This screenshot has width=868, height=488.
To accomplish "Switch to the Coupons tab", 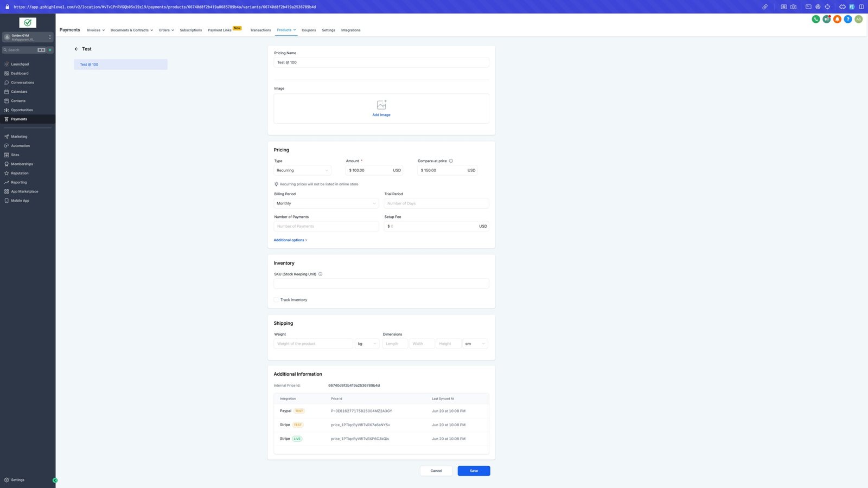I will 309,30.
